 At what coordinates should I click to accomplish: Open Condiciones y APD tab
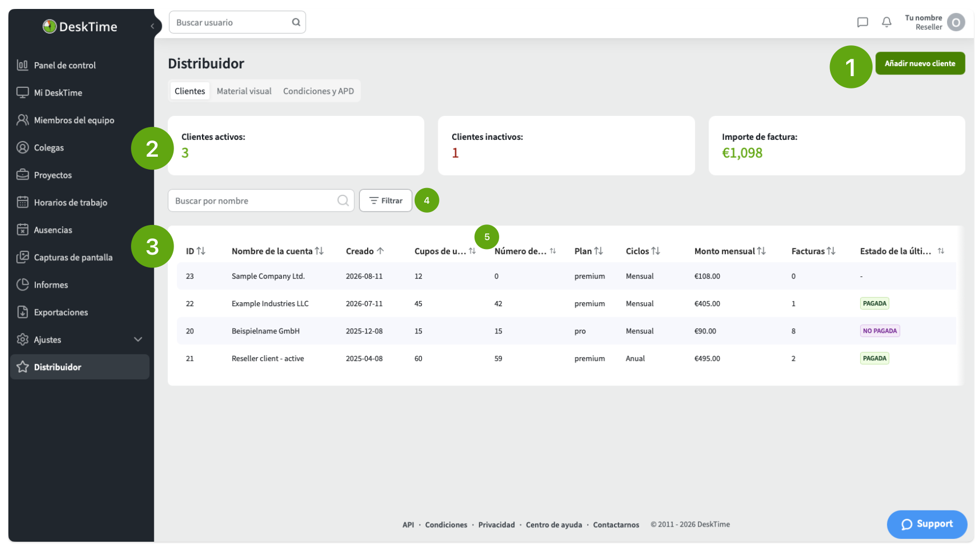[x=318, y=91]
